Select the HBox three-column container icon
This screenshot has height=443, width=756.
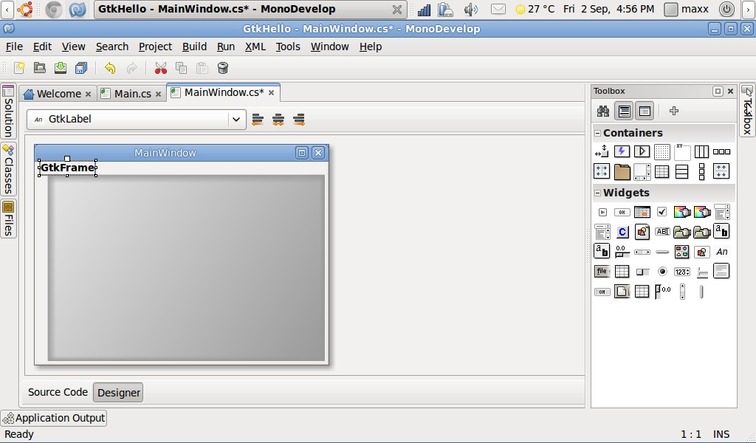click(x=702, y=152)
